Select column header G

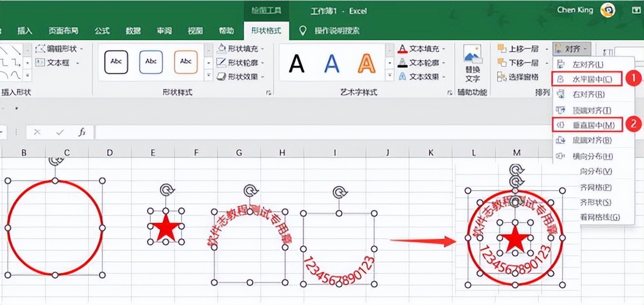click(x=239, y=153)
